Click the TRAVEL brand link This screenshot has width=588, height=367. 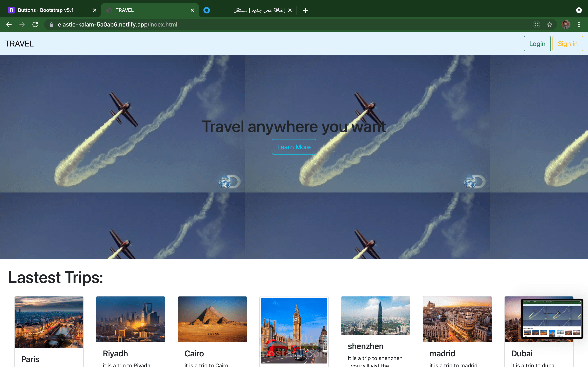pos(19,44)
